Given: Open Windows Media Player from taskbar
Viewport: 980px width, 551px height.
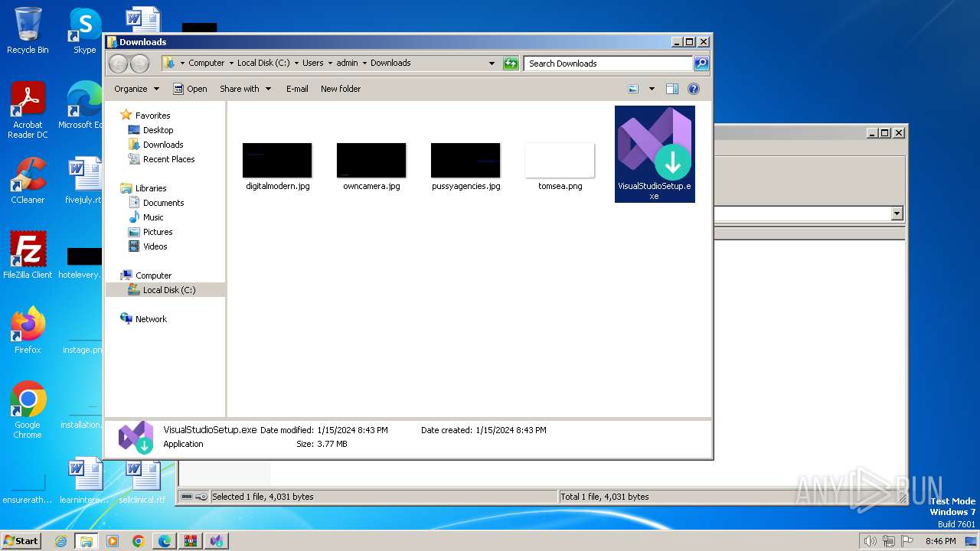Looking at the screenshot, I should pyautogui.click(x=113, y=541).
